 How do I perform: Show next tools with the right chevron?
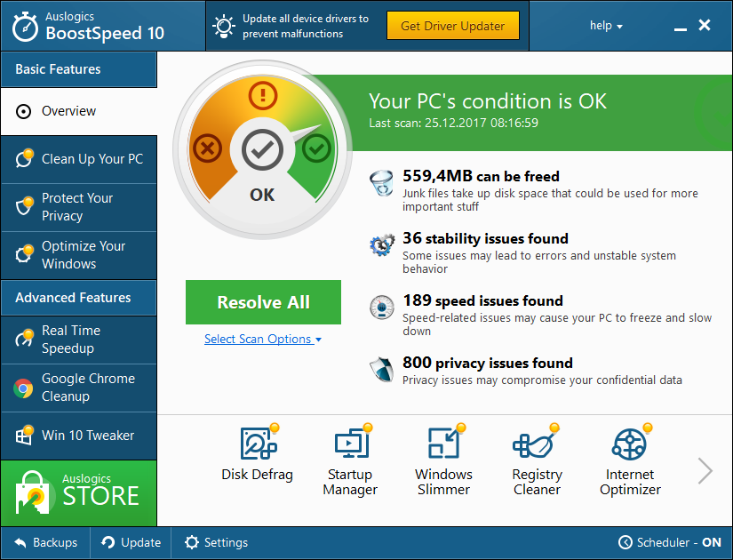coord(705,470)
